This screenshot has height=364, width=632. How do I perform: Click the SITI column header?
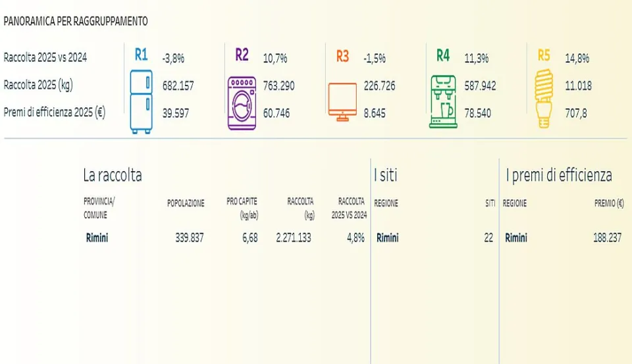tap(490, 204)
